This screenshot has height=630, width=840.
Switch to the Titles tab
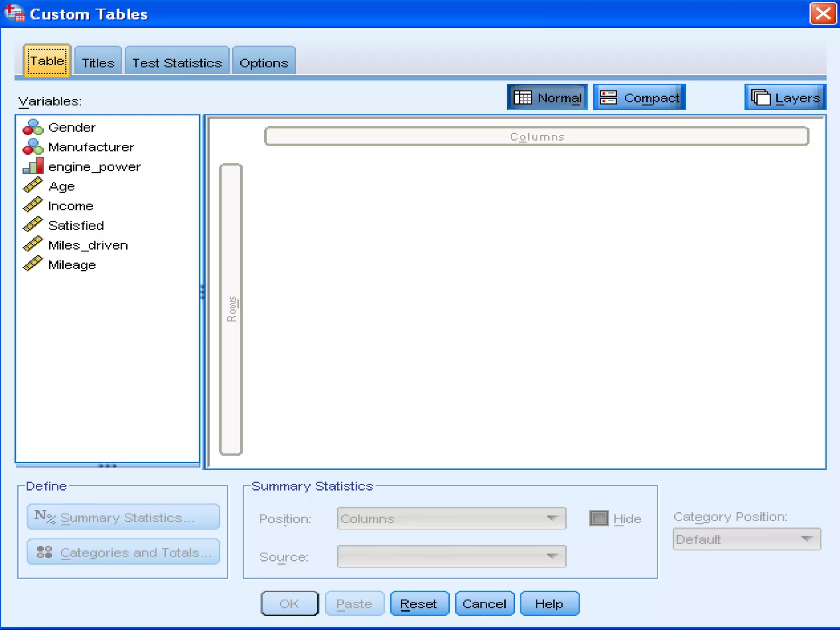coord(98,63)
